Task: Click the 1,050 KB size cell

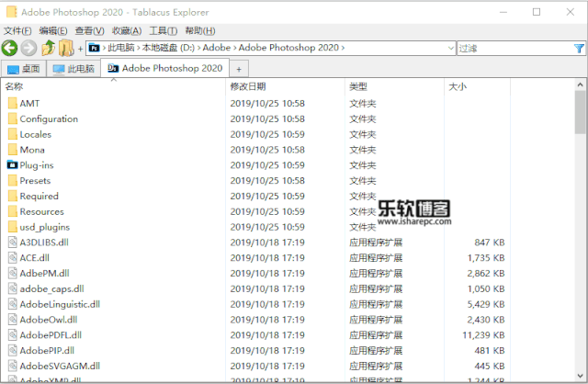Action: [x=486, y=288]
